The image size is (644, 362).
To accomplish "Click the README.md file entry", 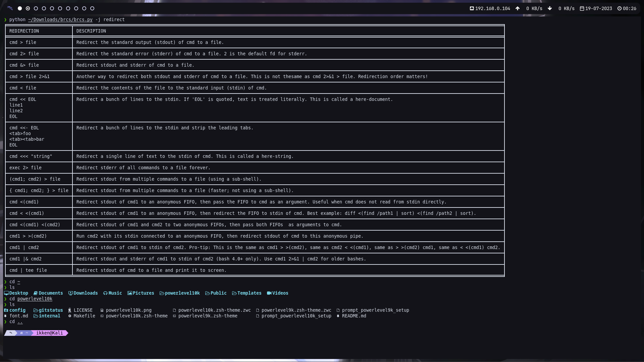I will (x=354, y=316).
